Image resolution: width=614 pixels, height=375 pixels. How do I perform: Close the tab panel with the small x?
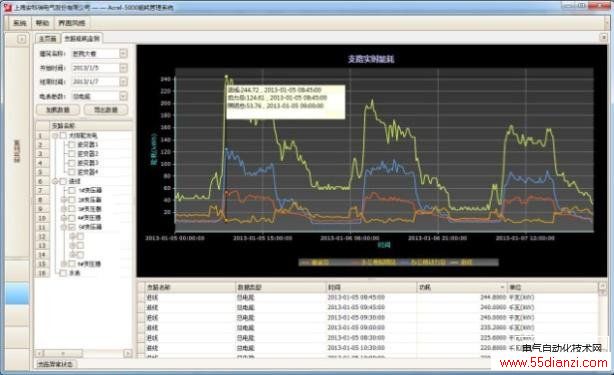click(x=603, y=38)
